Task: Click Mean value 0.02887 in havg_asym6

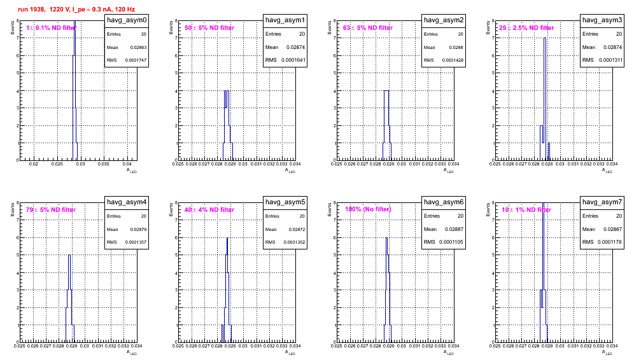Action: (454, 229)
